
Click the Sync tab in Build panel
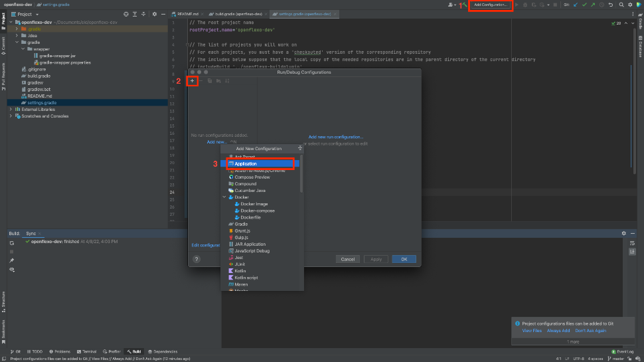tap(31, 233)
